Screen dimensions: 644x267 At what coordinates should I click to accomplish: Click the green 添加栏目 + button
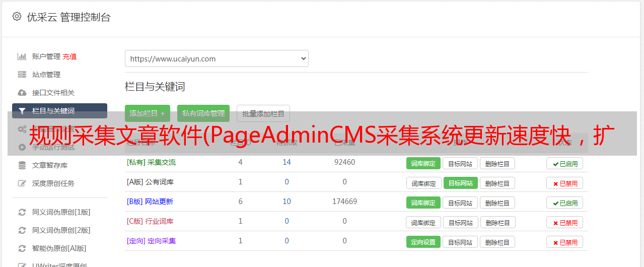click(148, 113)
